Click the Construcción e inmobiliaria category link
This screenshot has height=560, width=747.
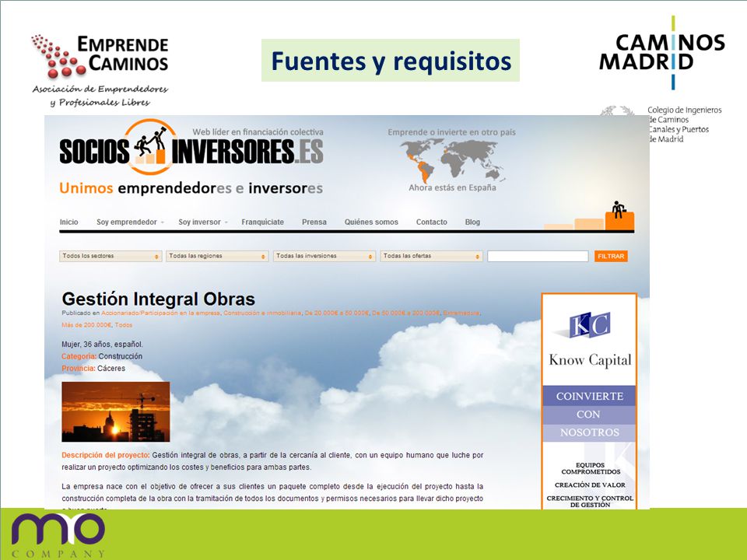(262, 313)
